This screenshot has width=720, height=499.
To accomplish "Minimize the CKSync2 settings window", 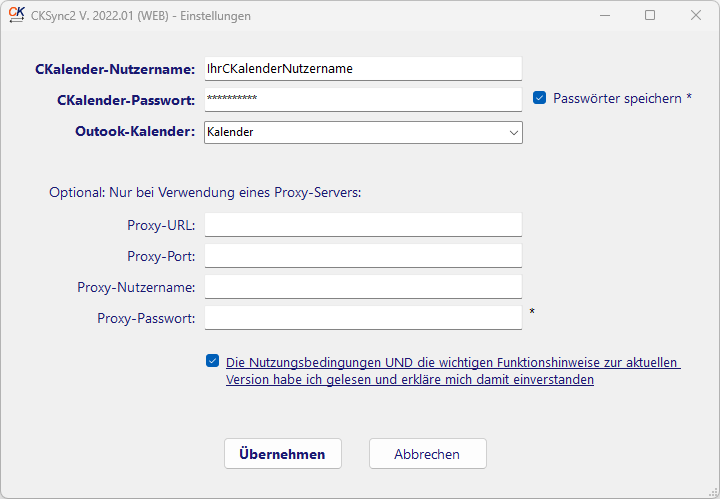I will (604, 15).
